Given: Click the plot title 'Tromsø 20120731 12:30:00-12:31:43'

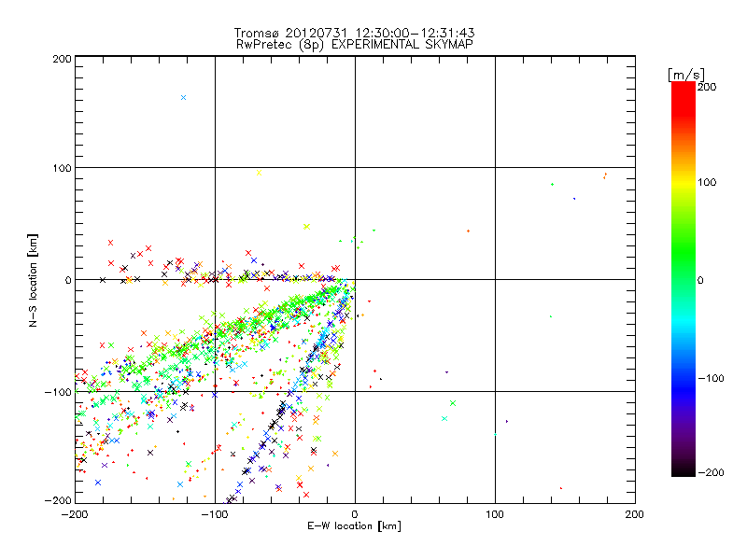Looking at the screenshot, I should 354,33.
